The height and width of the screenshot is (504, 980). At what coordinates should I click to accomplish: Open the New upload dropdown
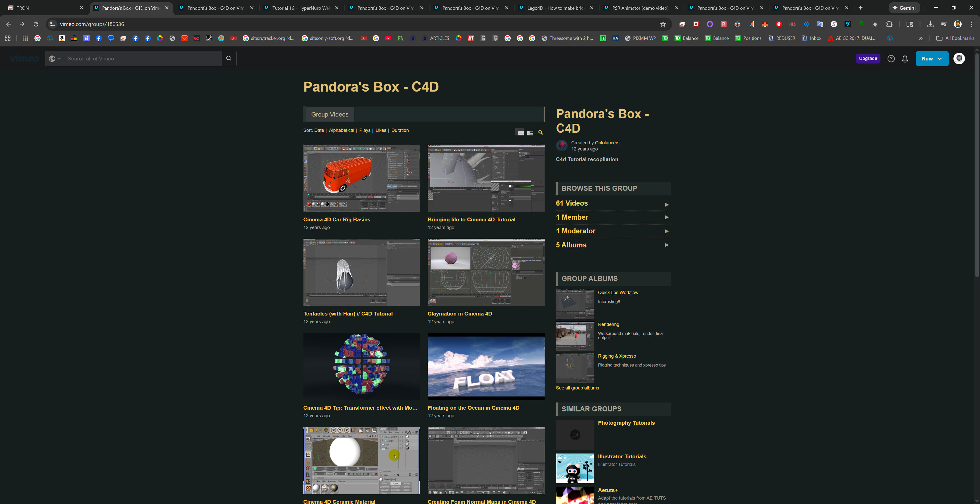coord(931,58)
